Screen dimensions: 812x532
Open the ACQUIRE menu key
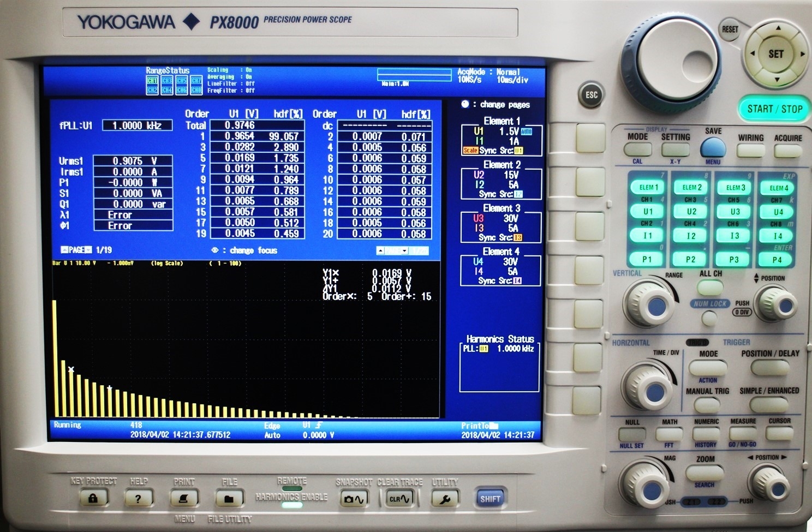[x=788, y=150]
